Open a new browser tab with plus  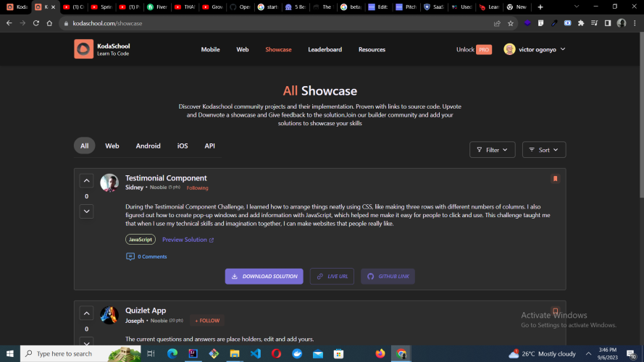click(540, 7)
